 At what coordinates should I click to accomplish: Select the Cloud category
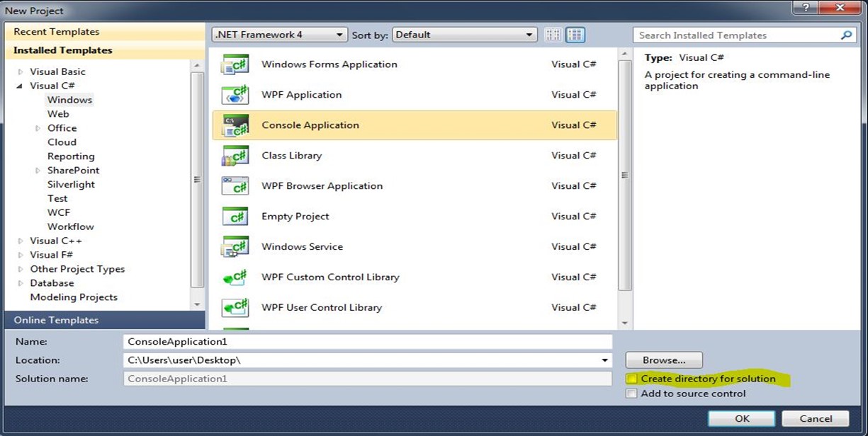pyautogui.click(x=62, y=142)
